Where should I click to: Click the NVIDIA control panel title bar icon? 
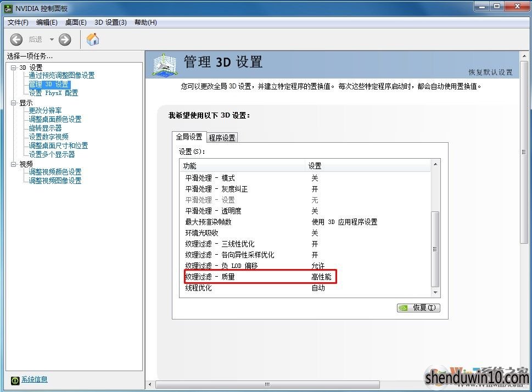(x=8, y=8)
